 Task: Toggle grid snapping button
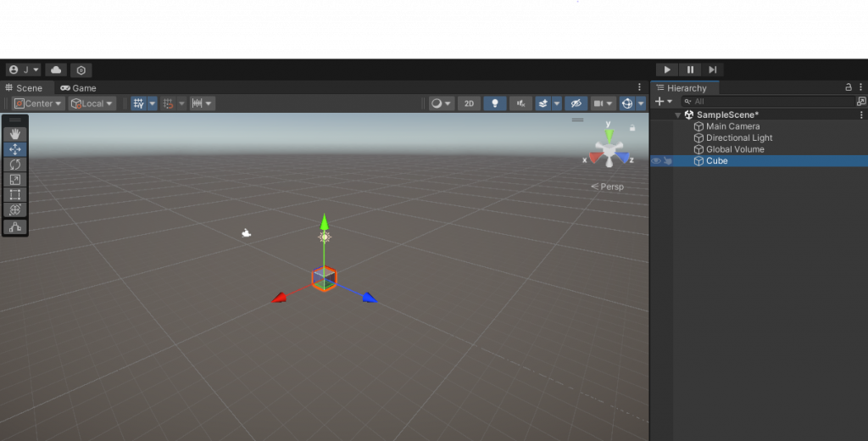pos(168,103)
